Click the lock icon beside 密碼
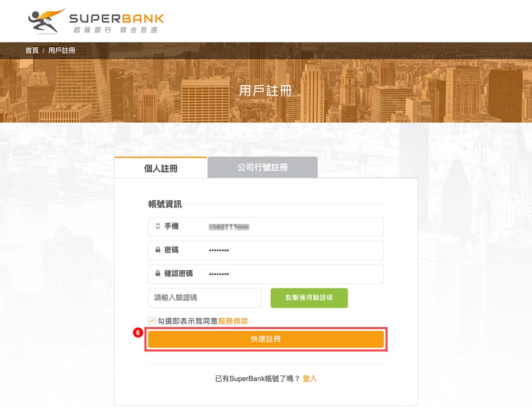This screenshot has width=532, height=418. click(x=158, y=250)
